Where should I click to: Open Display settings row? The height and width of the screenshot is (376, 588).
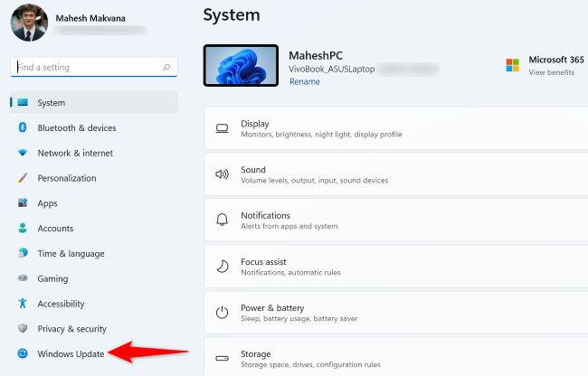395,129
